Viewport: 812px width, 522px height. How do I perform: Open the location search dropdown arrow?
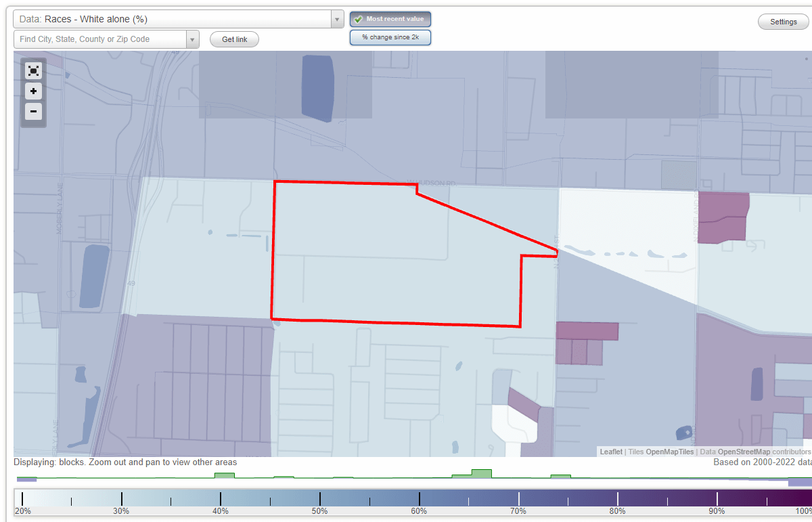[x=193, y=39]
